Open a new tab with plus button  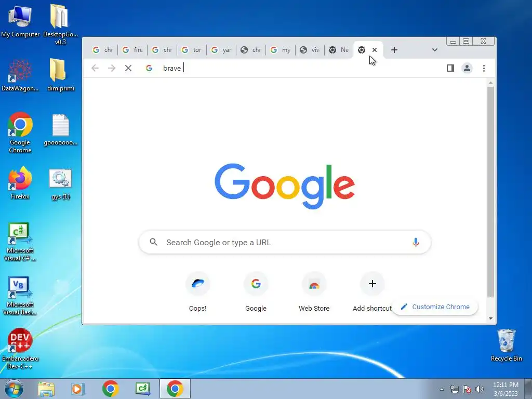click(x=394, y=50)
